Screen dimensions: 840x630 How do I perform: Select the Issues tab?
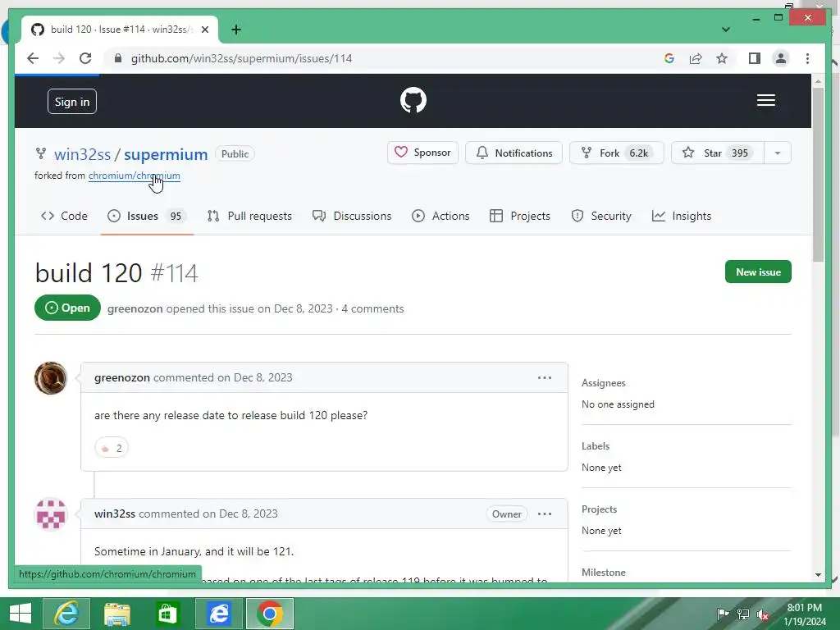click(x=147, y=216)
